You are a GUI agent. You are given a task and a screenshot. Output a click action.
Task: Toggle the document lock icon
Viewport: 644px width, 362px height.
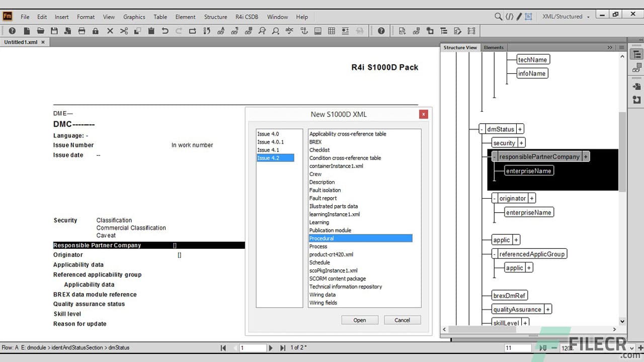[x=96, y=31]
